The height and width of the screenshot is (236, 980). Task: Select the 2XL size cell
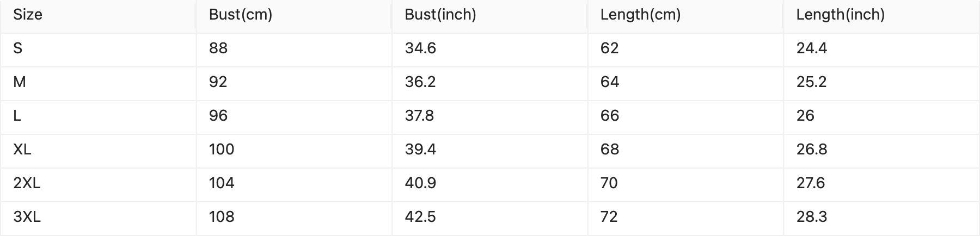(x=27, y=183)
